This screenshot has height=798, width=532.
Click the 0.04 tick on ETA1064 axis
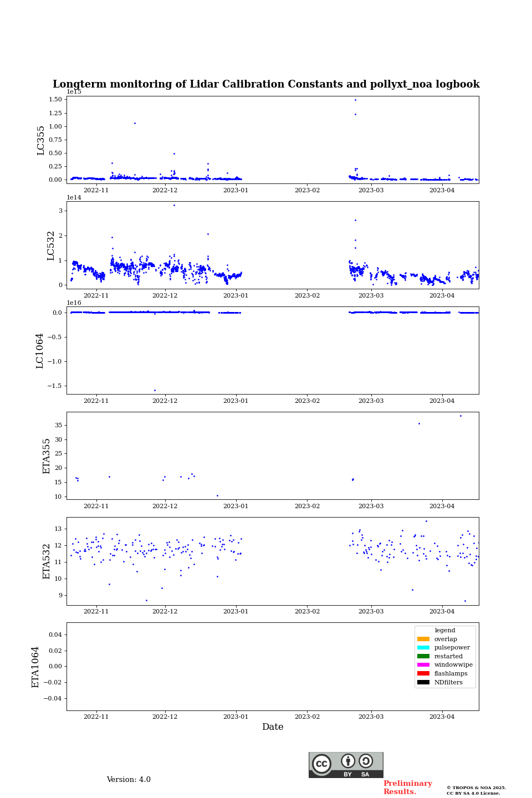click(55, 635)
